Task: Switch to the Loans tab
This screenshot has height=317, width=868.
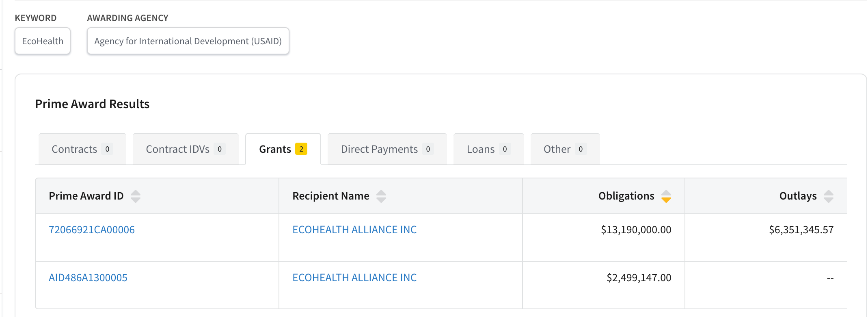Action: tap(488, 149)
